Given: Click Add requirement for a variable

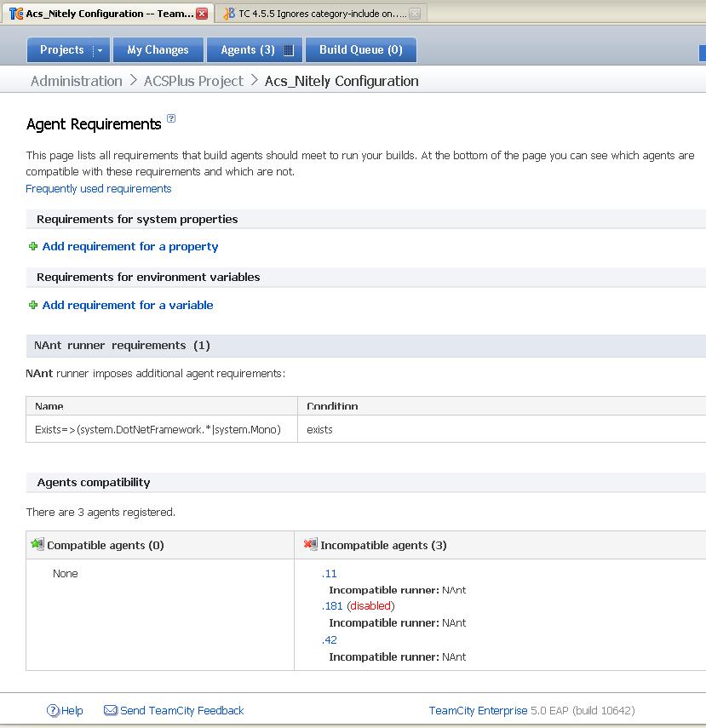Looking at the screenshot, I should pyautogui.click(x=128, y=305).
